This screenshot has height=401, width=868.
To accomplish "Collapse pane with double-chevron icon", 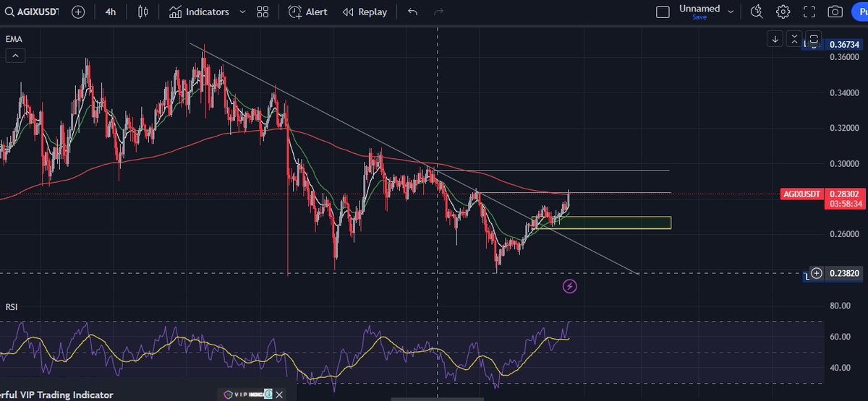I will [x=794, y=39].
